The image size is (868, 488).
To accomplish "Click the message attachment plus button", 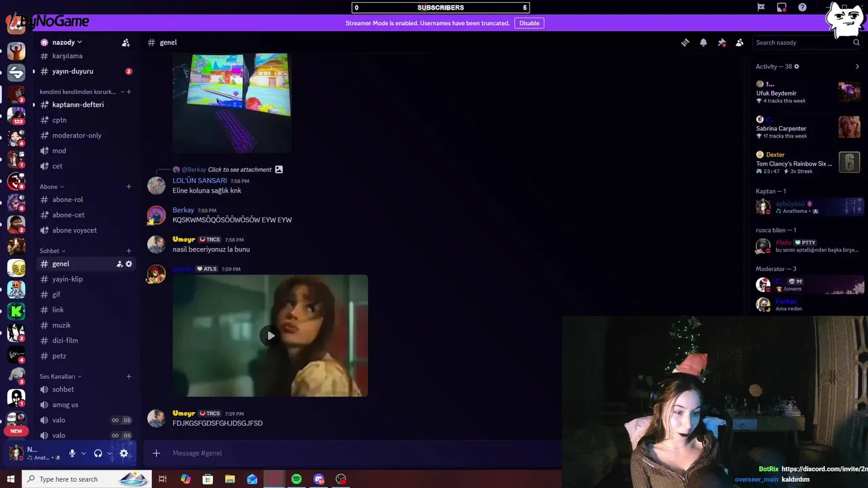I will pos(156,453).
